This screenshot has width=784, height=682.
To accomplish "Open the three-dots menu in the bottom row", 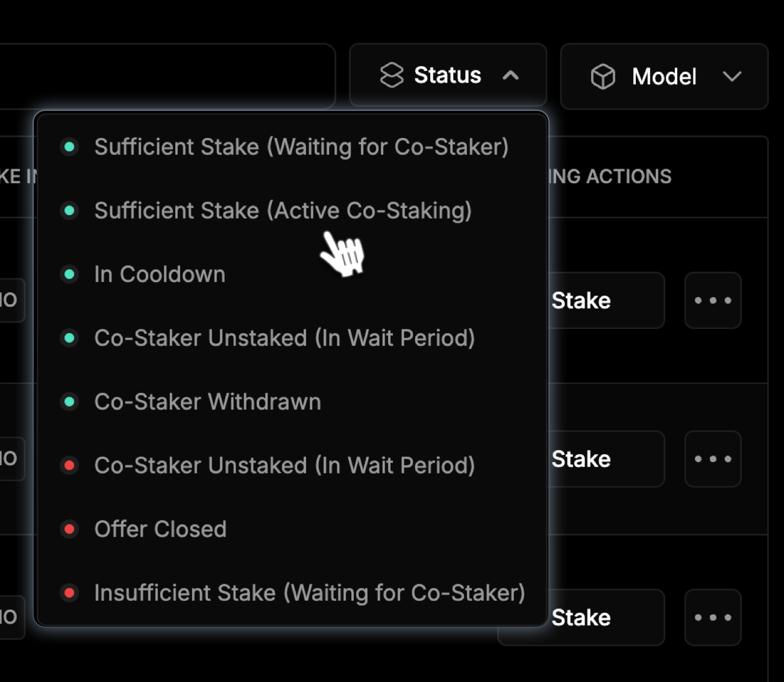I will pyautogui.click(x=713, y=618).
